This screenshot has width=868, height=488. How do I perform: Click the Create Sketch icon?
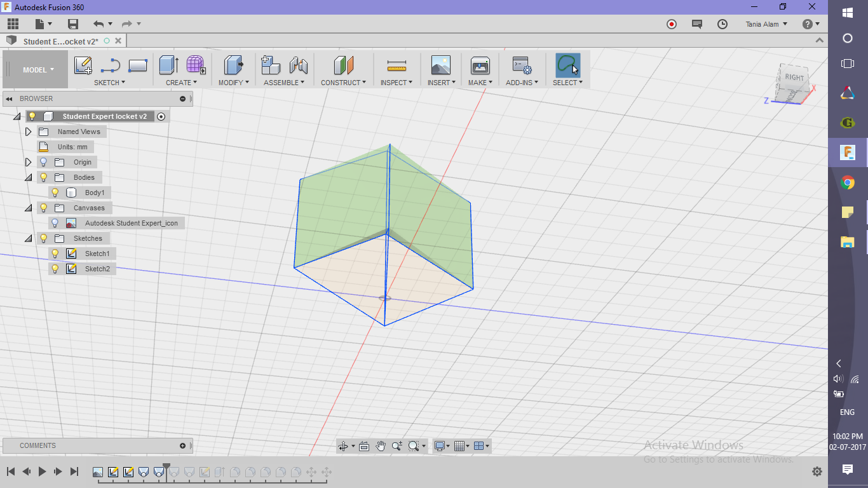[83, 65]
